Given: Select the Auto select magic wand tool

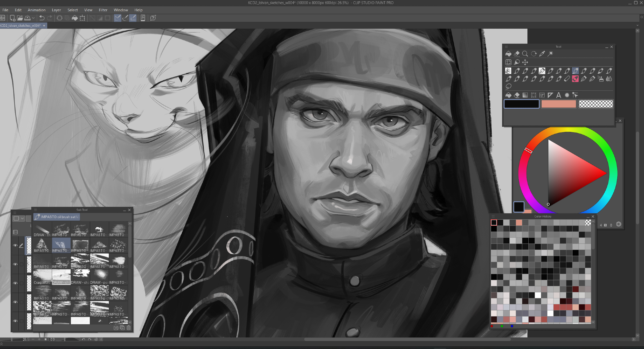Looking at the screenshot, I should pos(550,54).
